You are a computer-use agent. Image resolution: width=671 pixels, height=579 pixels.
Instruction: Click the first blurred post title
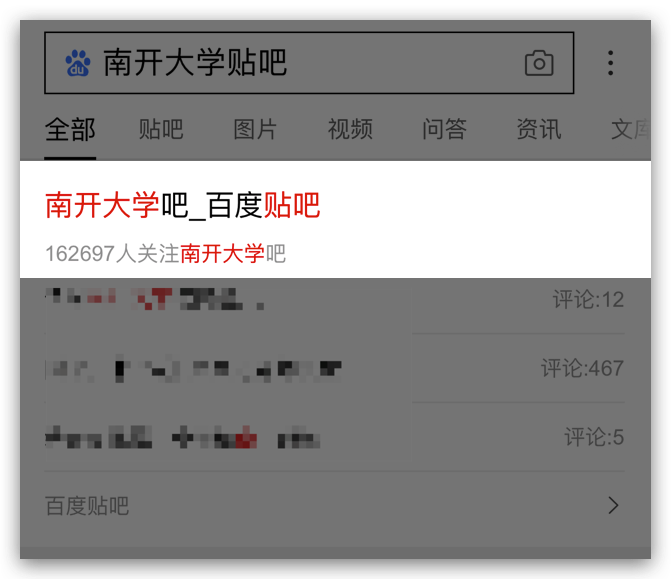tap(154, 298)
